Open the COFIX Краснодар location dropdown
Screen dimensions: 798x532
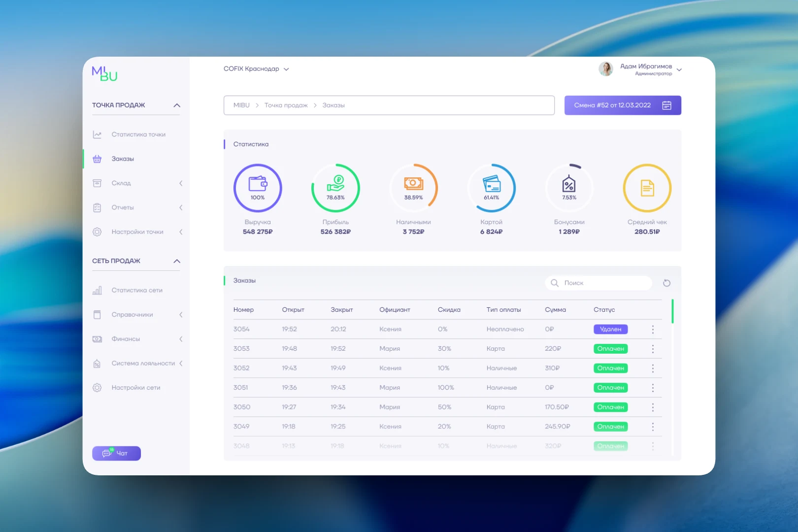256,69
